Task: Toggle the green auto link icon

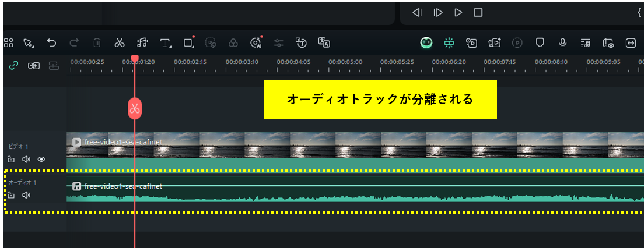Action: coord(13,66)
